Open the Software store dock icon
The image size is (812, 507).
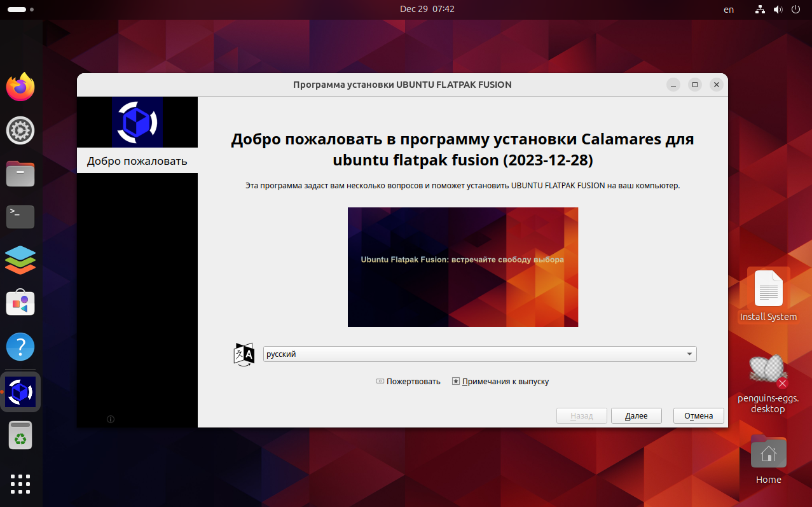tap(20, 303)
